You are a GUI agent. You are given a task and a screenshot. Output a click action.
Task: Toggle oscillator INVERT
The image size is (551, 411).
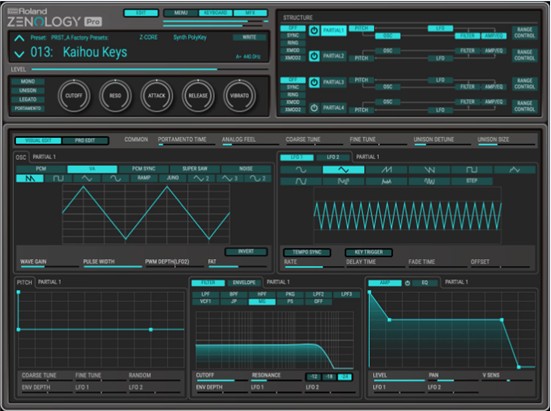click(246, 252)
